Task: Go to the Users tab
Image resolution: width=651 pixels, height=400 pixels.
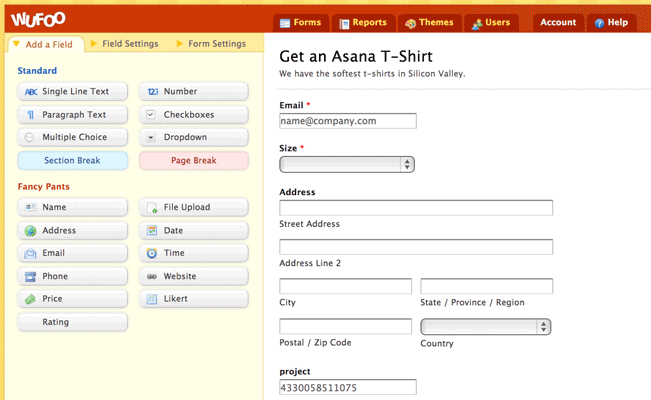Action: [491, 22]
